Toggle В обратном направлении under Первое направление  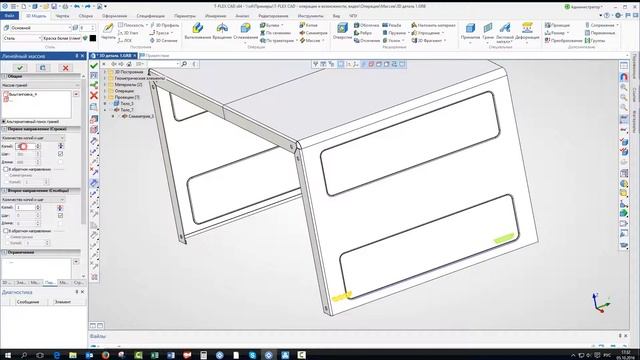point(6,169)
